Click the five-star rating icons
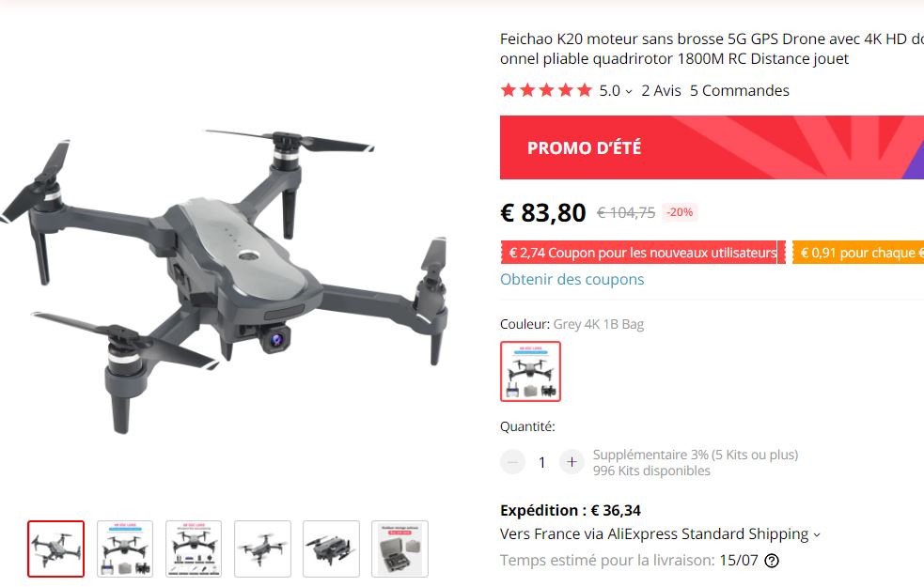Screen dimensions: 924x587 pos(546,90)
